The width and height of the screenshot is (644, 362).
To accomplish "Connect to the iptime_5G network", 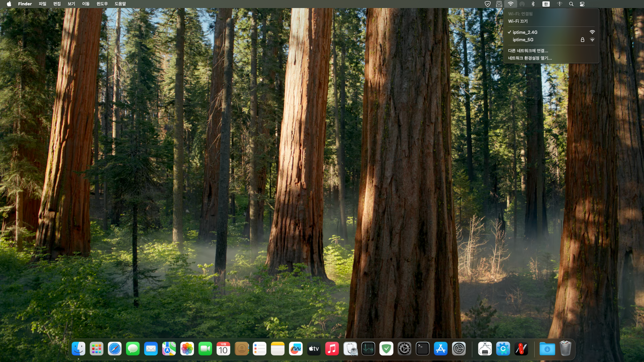I will [x=551, y=40].
